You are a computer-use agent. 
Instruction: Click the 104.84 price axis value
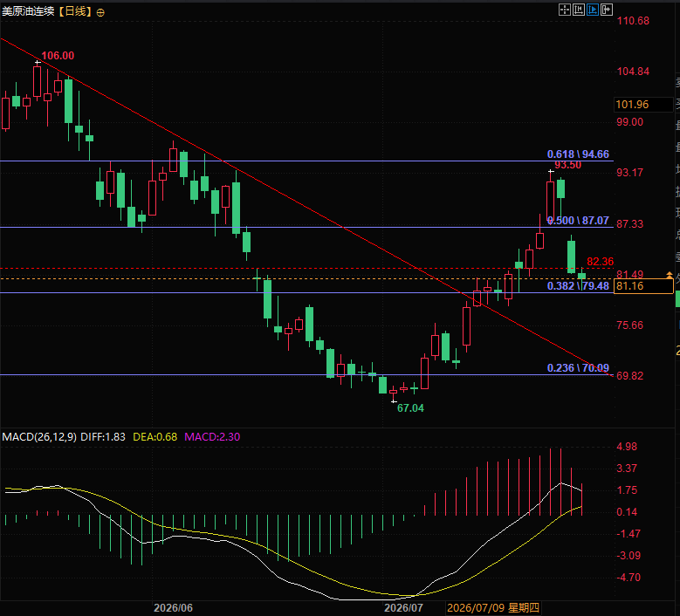click(633, 72)
